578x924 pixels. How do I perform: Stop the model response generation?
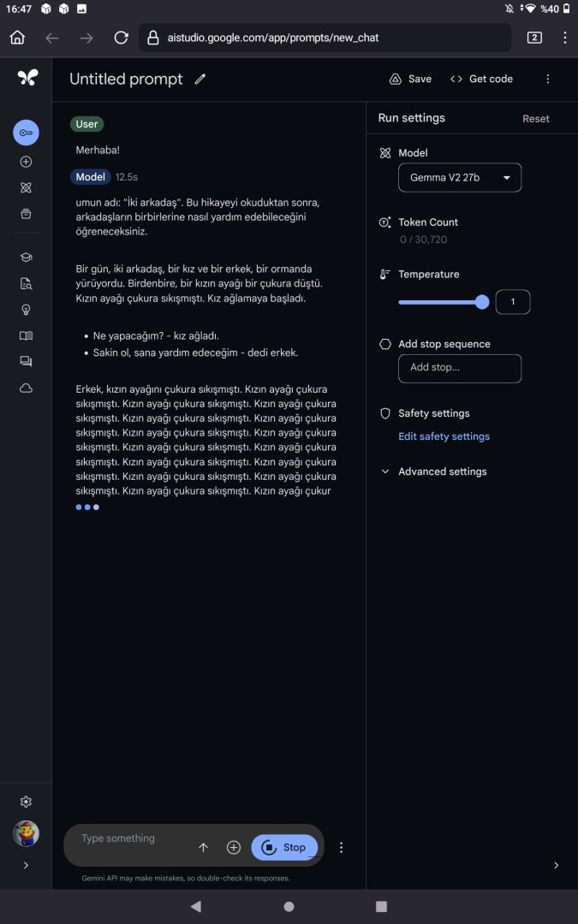pos(284,847)
